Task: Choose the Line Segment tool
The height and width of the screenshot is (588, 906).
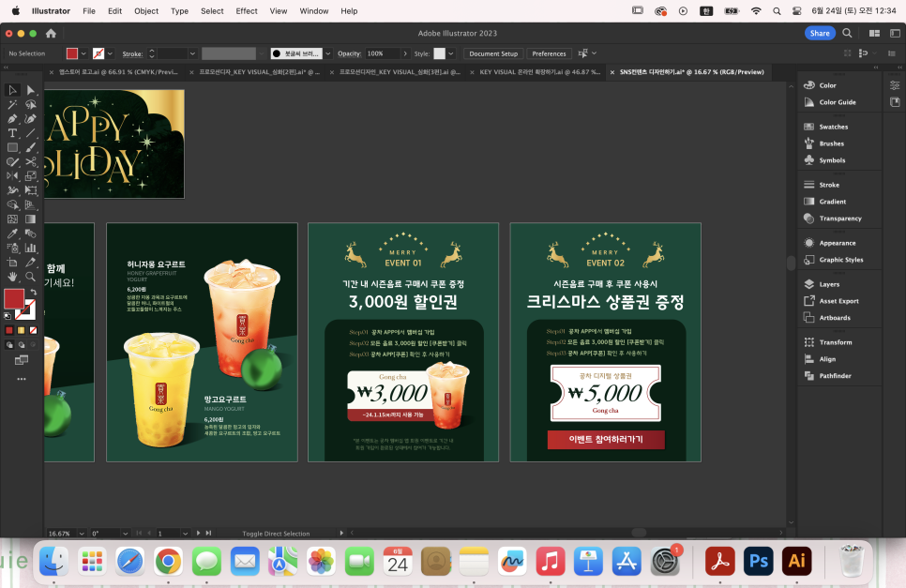Action: [x=31, y=133]
